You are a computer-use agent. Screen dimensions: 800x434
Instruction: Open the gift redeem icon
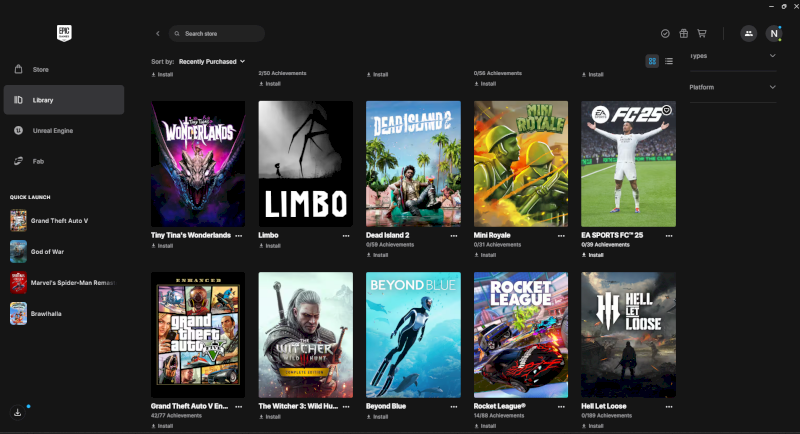tap(684, 34)
